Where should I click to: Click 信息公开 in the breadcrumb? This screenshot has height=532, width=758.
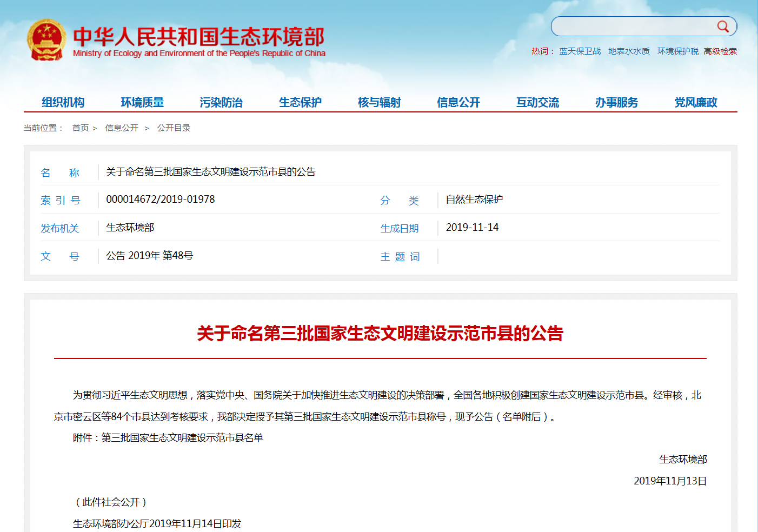click(x=122, y=128)
